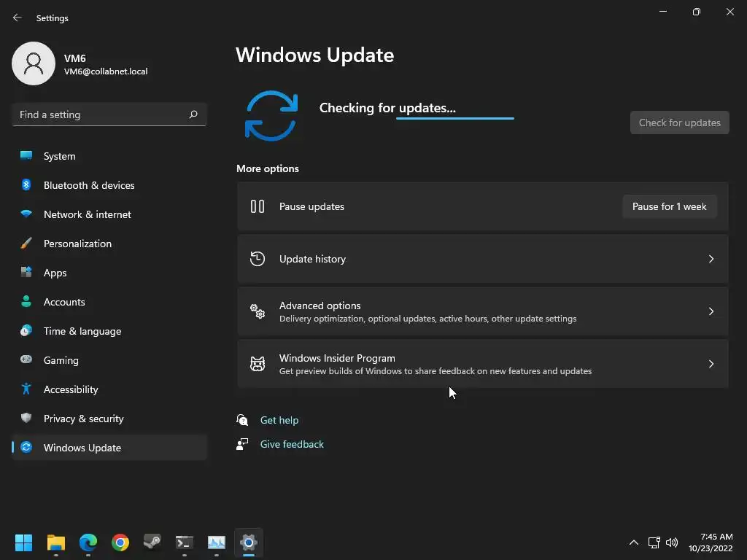Click the Bluetooth icon in sidebar
747x560 pixels.
click(26, 184)
